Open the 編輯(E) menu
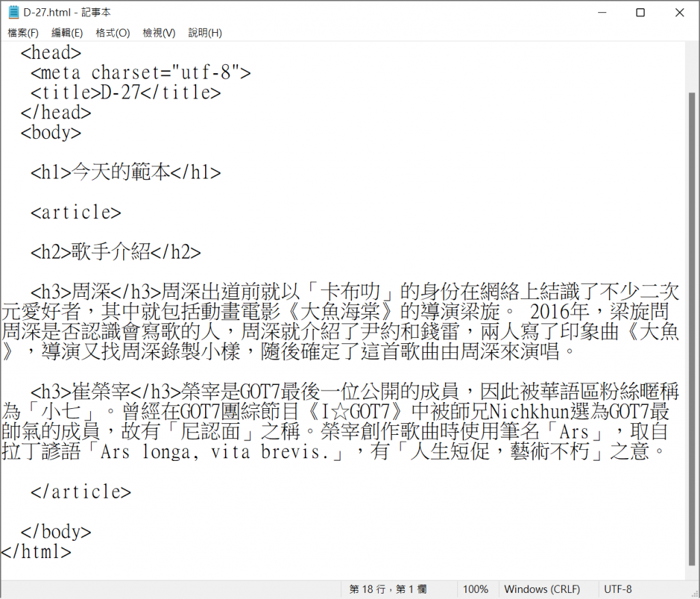700x599 pixels. pos(67,33)
